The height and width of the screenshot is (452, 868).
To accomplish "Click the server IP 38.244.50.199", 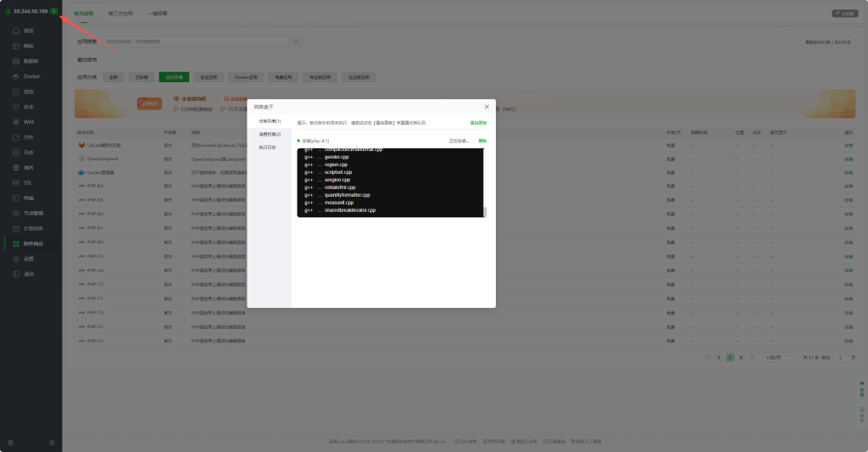I will coord(31,11).
